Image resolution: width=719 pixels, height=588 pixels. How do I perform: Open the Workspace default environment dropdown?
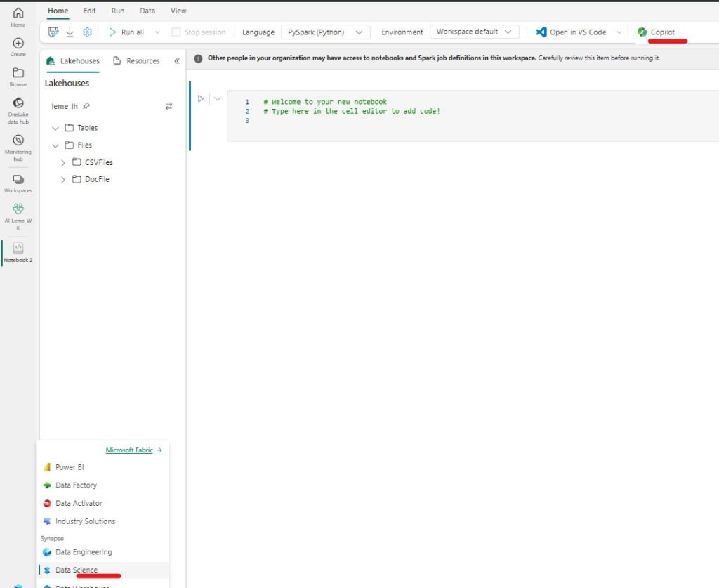(x=475, y=32)
